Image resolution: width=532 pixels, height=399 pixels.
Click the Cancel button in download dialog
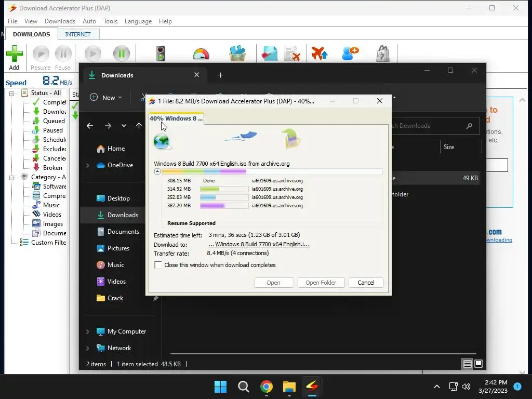tap(366, 283)
